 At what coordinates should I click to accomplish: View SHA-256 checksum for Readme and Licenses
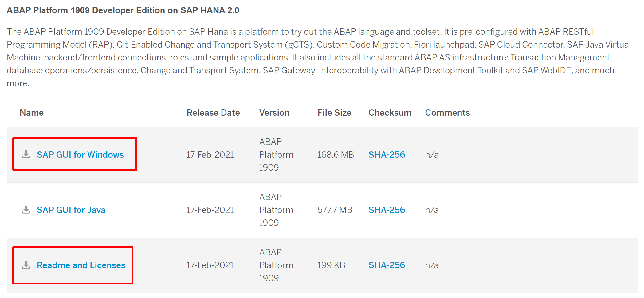[x=387, y=265]
